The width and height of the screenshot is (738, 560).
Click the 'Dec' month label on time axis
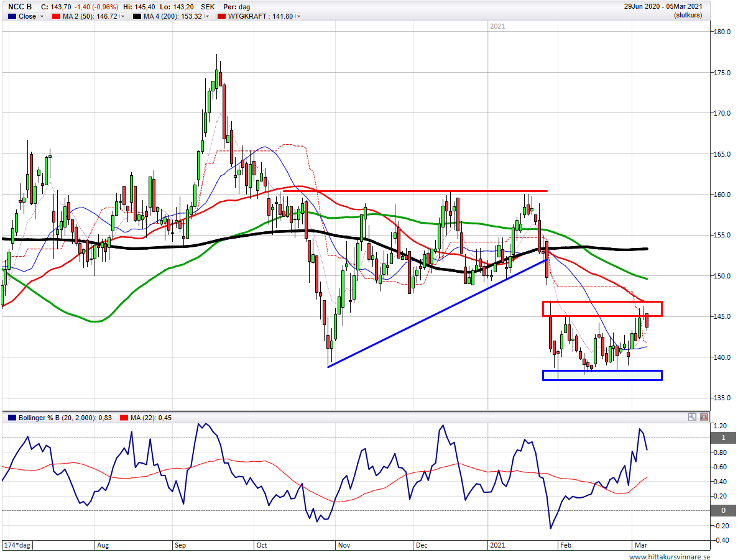click(422, 545)
